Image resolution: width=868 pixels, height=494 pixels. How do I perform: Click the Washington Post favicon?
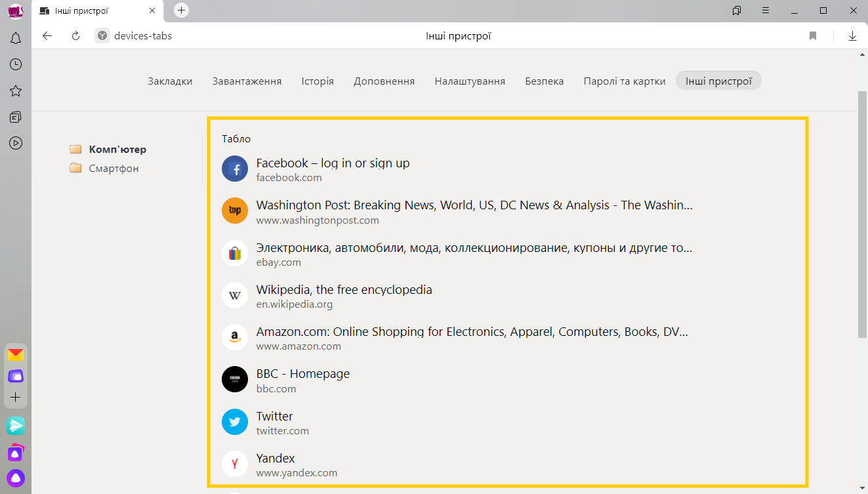pyautogui.click(x=235, y=211)
